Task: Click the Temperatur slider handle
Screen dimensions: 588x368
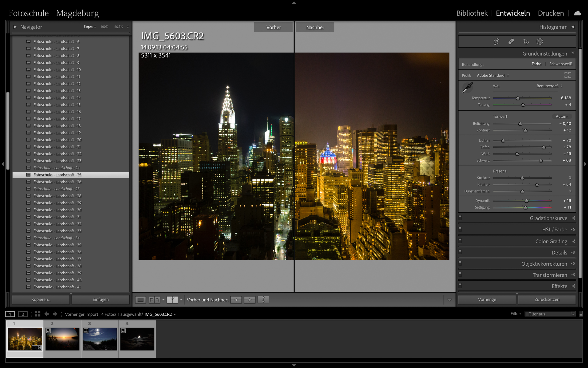Action: click(518, 98)
